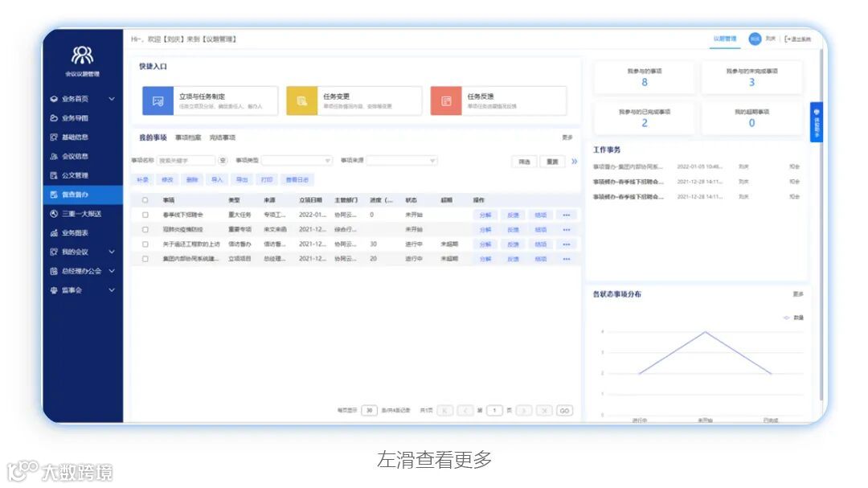
Task: Open 公文管理 sidebar icon
Action: (54, 175)
